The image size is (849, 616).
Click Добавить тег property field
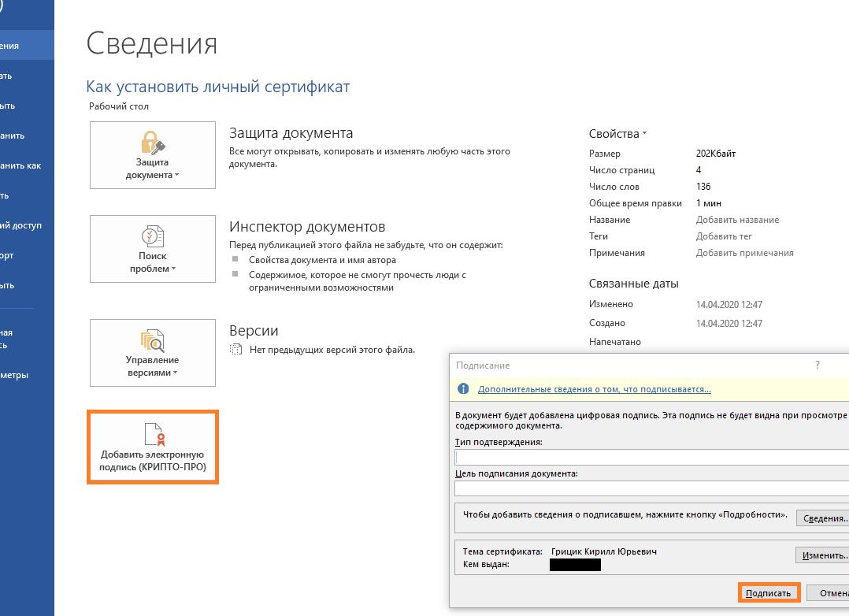pos(724,236)
